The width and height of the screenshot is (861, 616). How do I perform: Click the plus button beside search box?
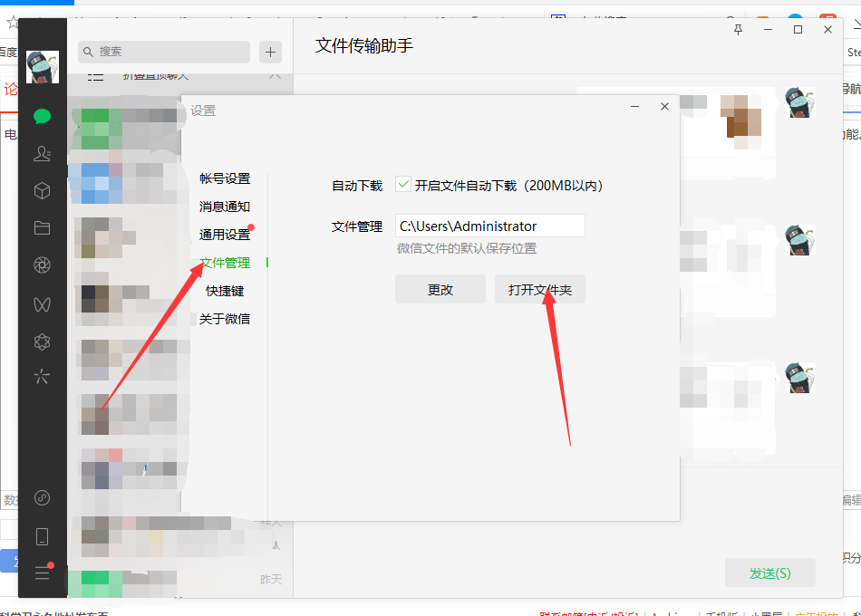click(270, 53)
